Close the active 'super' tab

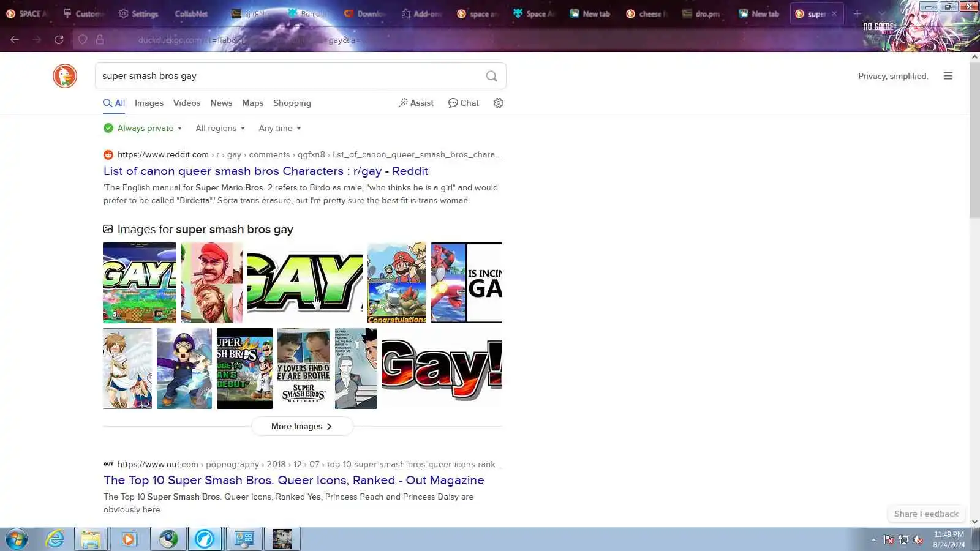(834, 13)
